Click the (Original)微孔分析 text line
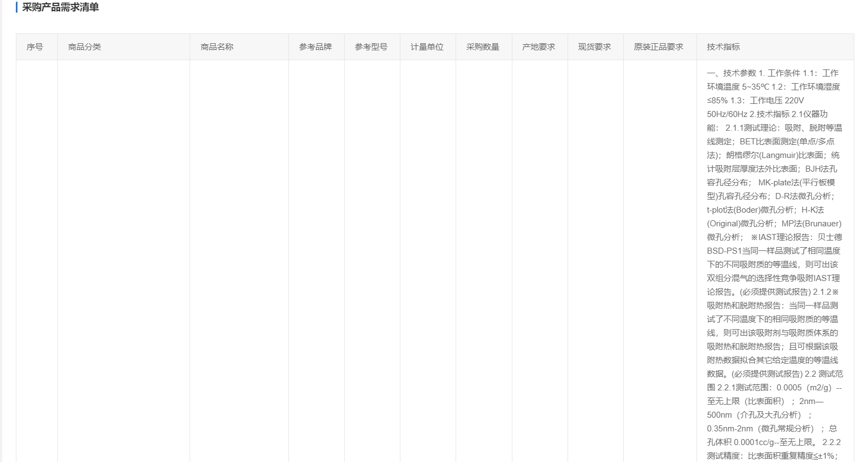868x462 pixels. tap(740, 224)
